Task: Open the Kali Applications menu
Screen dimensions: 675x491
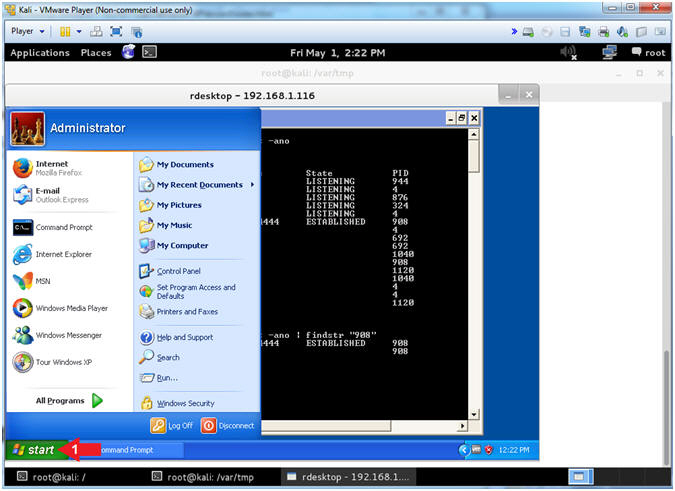Action: (x=40, y=52)
